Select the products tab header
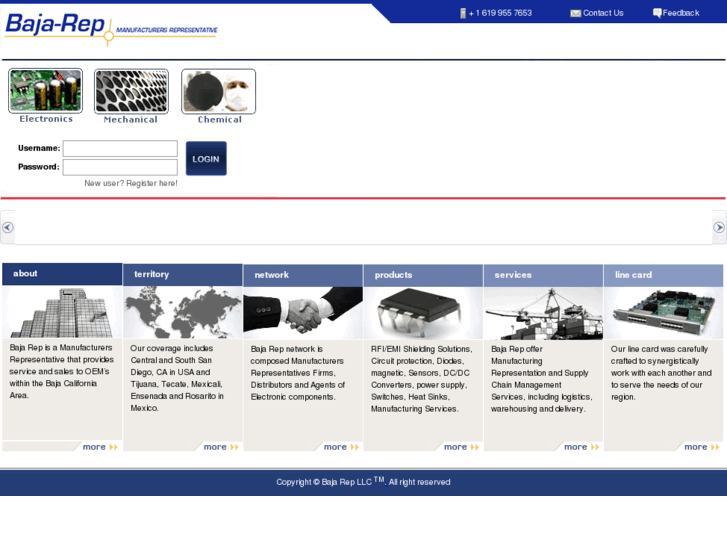Image resolution: width=727 pixels, height=545 pixels. pos(423,276)
